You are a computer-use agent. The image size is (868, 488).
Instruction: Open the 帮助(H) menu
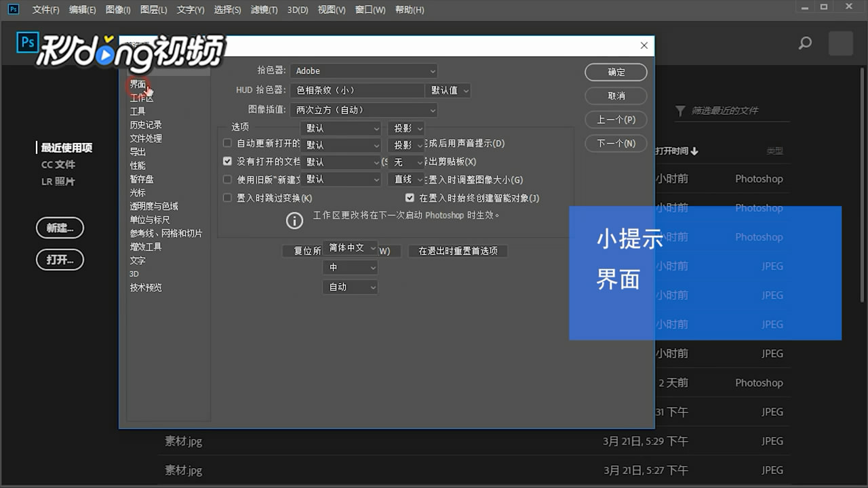click(410, 9)
